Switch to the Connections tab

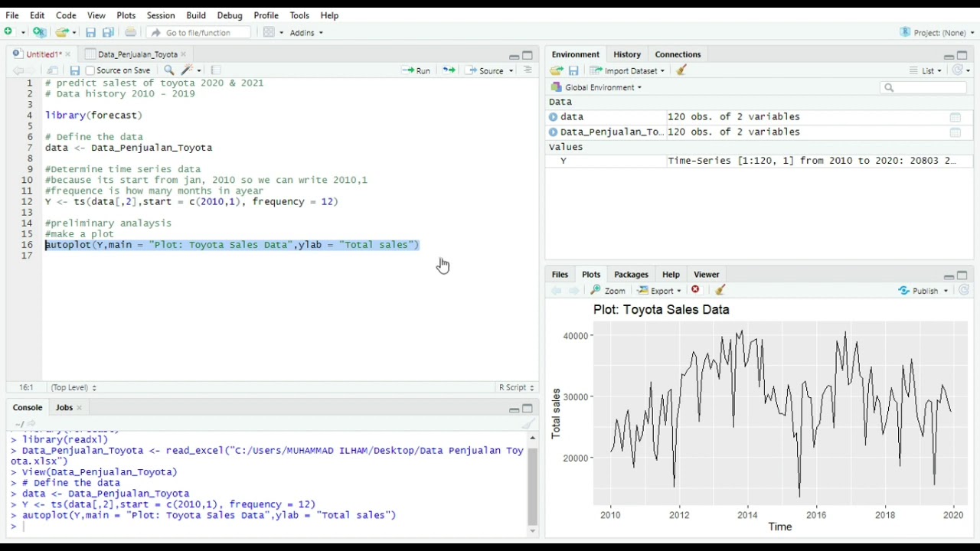[678, 54]
